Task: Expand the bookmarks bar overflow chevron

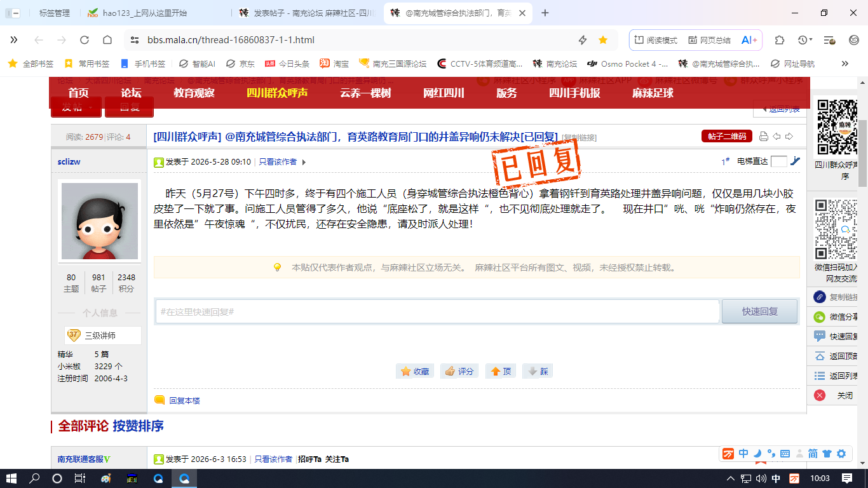Action: (844, 64)
